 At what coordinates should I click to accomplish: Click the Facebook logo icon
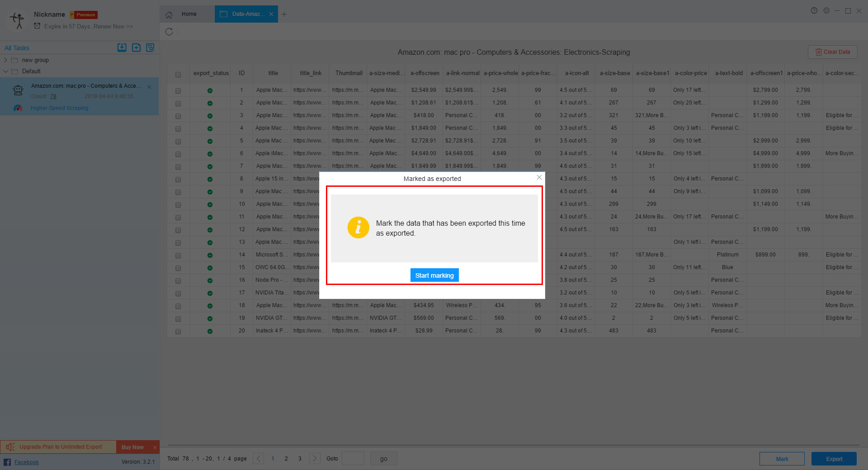7,462
